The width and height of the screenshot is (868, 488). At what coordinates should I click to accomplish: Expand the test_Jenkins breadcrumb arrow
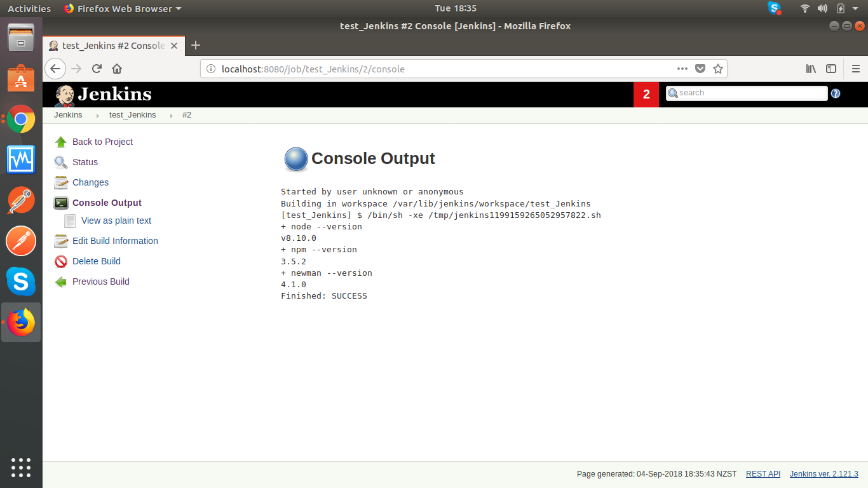[x=172, y=116]
